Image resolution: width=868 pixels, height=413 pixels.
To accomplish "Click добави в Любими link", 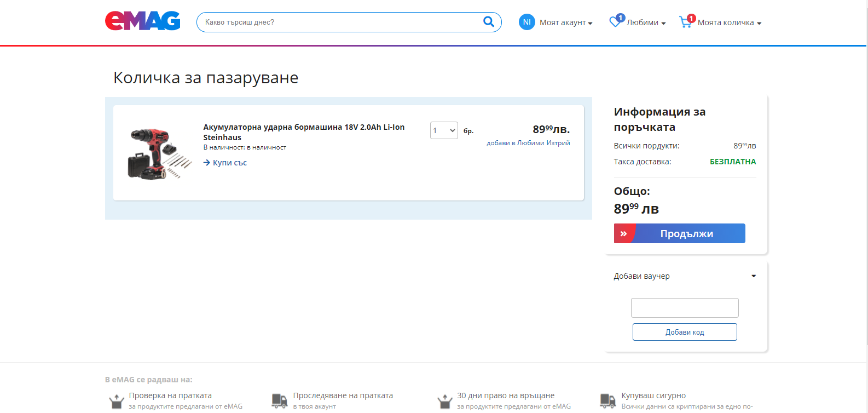I will click(x=516, y=143).
